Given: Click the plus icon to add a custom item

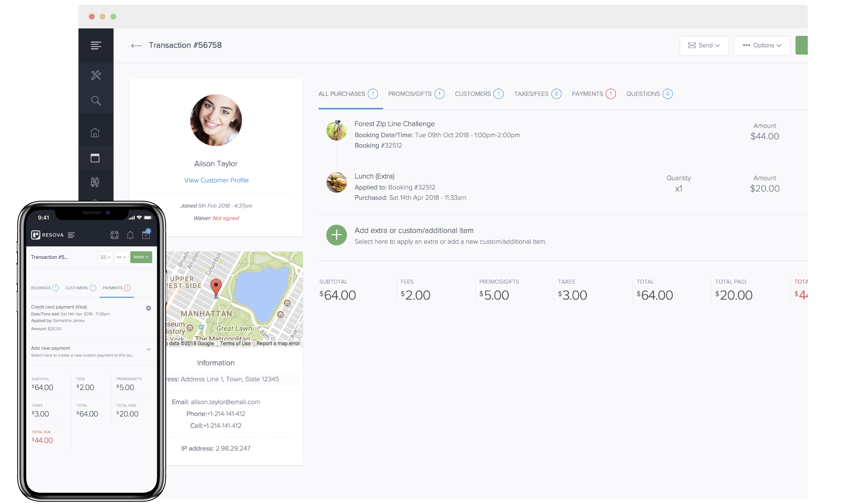Looking at the screenshot, I should [x=336, y=235].
